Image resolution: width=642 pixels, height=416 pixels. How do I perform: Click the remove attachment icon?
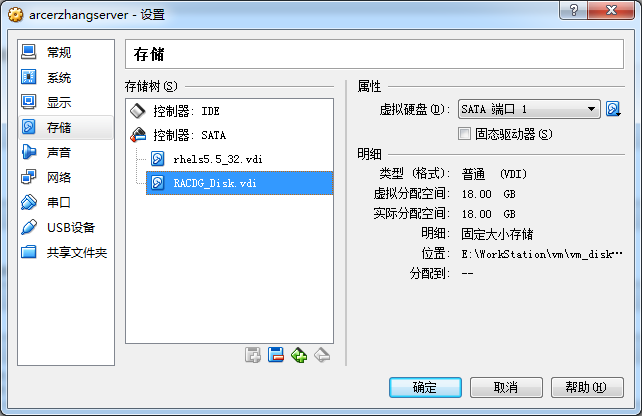pos(322,355)
